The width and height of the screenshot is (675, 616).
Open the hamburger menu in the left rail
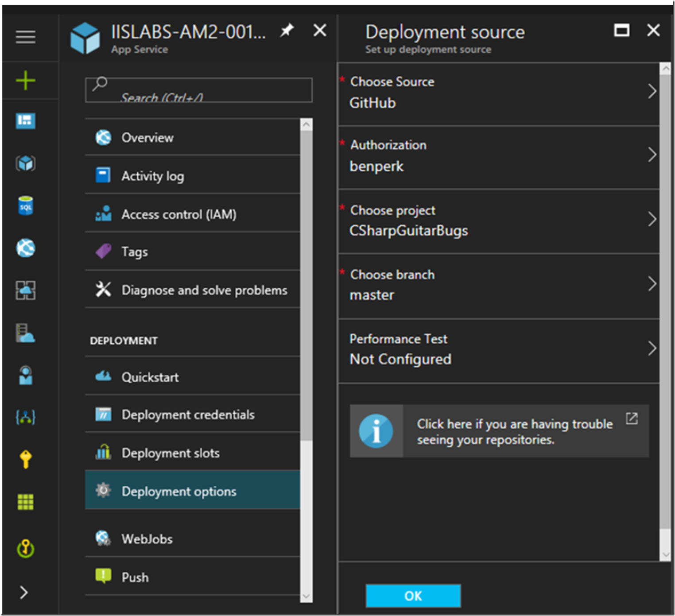point(25,37)
